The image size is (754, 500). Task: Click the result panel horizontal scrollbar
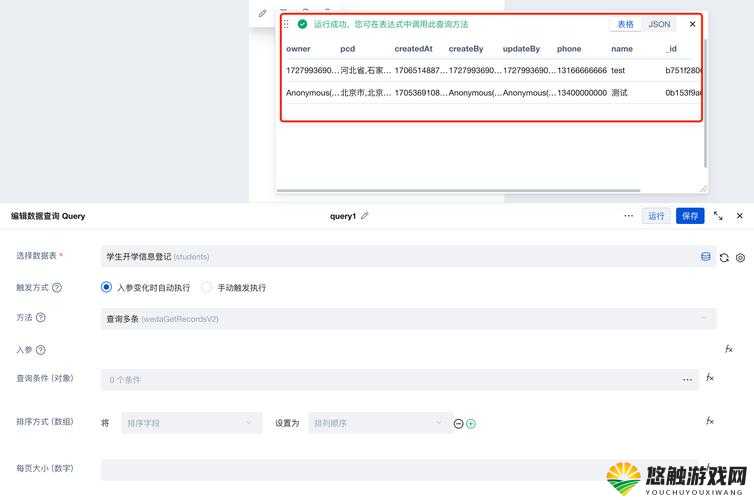(458, 191)
